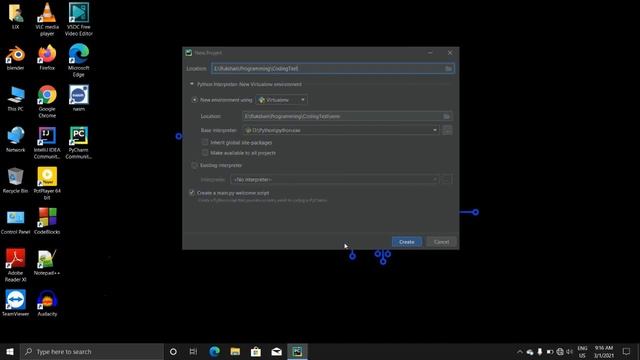Minimize the New Project dialog
This screenshot has width=640, height=360.
pyautogui.click(x=430, y=53)
